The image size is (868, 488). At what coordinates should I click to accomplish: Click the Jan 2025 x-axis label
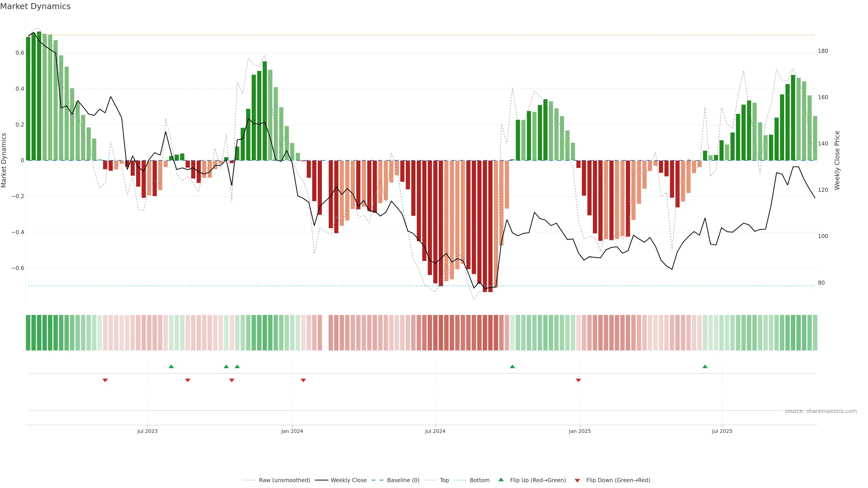pos(580,431)
